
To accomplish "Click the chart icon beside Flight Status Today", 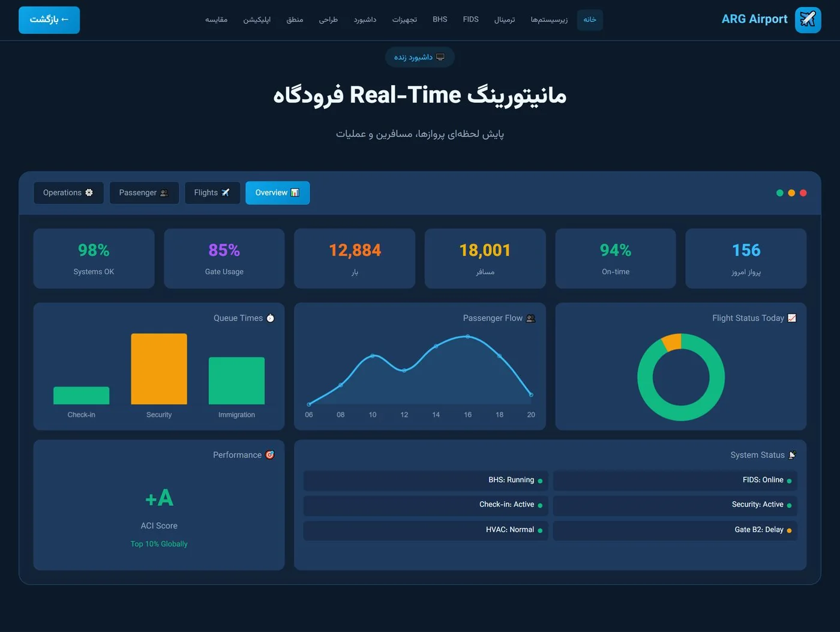I will (792, 318).
